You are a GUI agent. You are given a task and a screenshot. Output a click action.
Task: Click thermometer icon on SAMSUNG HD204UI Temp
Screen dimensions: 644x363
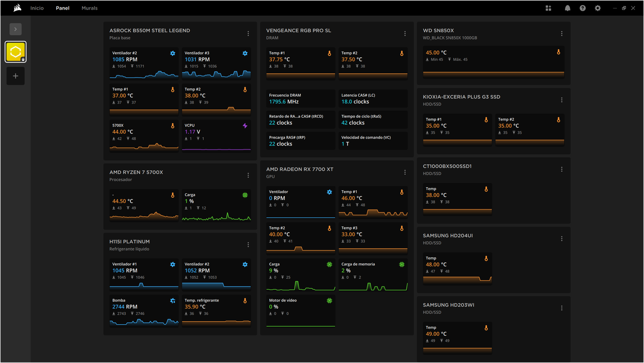[486, 258]
